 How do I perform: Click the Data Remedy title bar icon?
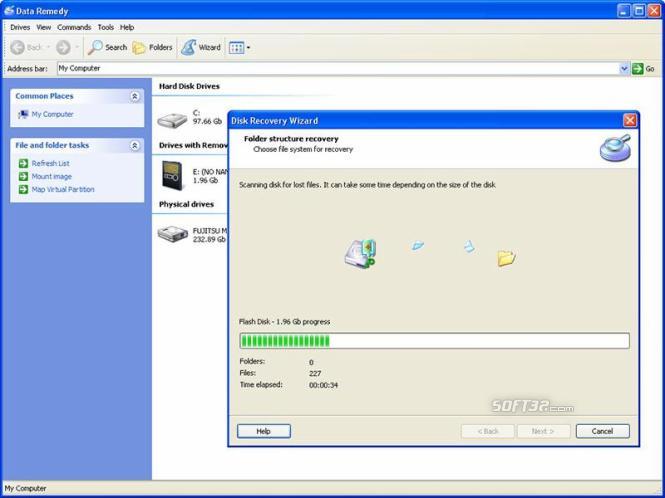coord(8,11)
